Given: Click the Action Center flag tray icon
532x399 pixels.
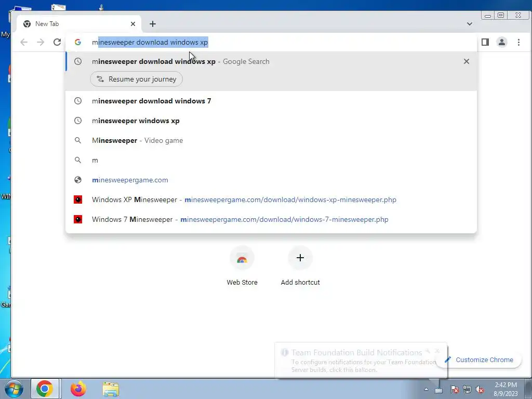Looking at the screenshot, I should point(455,390).
